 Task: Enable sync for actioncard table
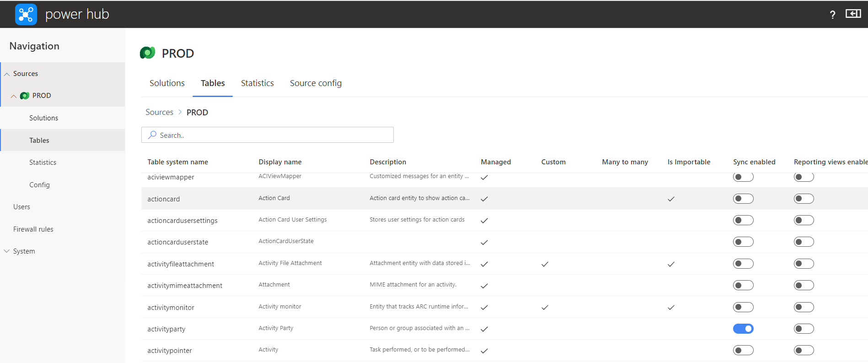pyautogui.click(x=743, y=199)
